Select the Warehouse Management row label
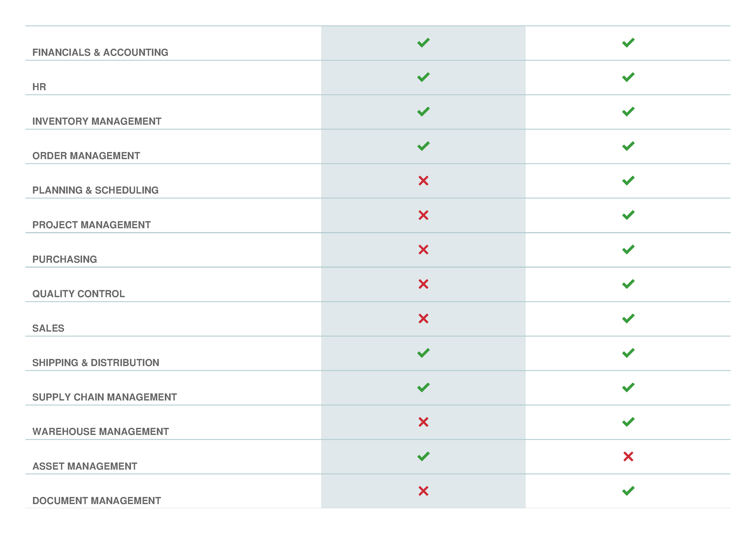Screen dimensions: 756x534 click(100, 432)
